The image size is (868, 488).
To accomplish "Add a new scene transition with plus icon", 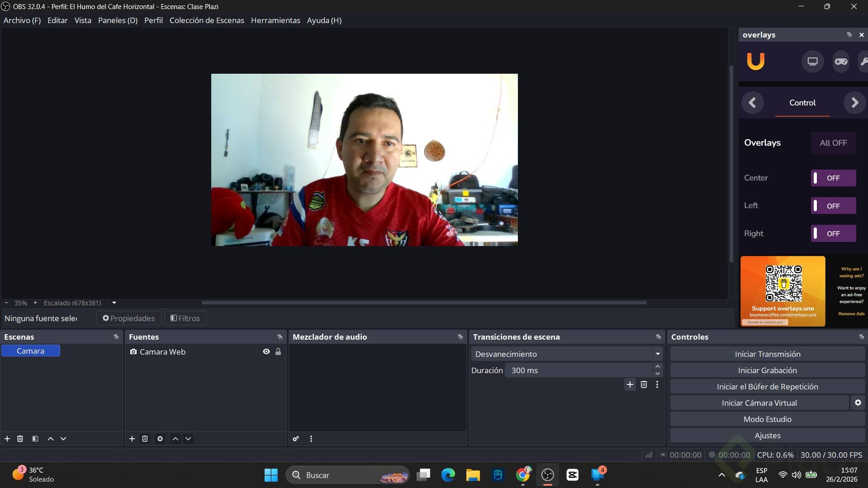I will pyautogui.click(x=630, y=384).
